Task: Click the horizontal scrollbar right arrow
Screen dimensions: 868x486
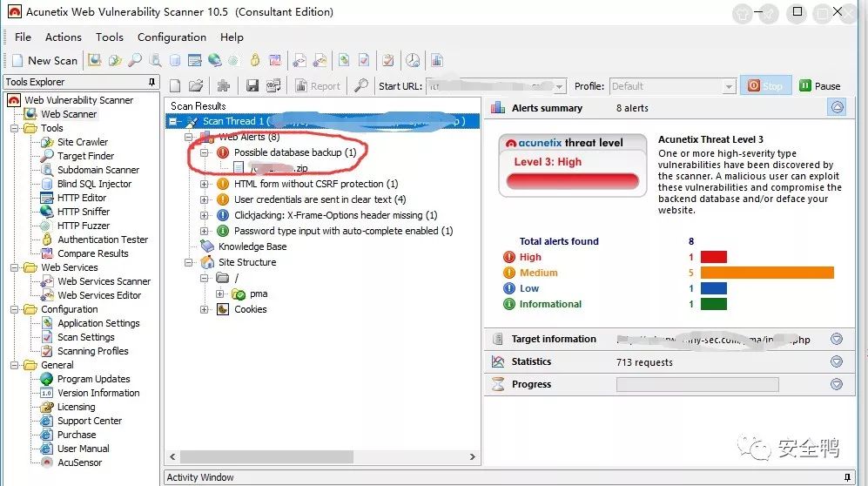Action: point(472,456)
